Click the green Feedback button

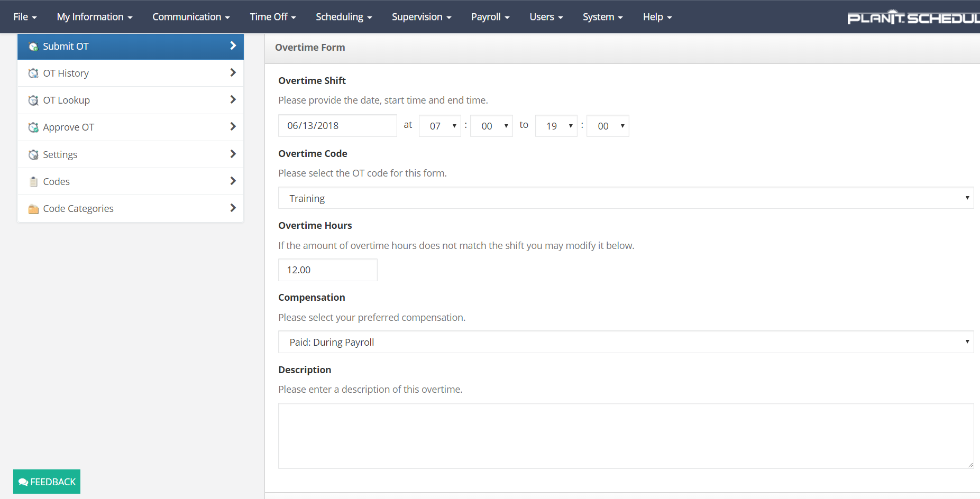47,482
